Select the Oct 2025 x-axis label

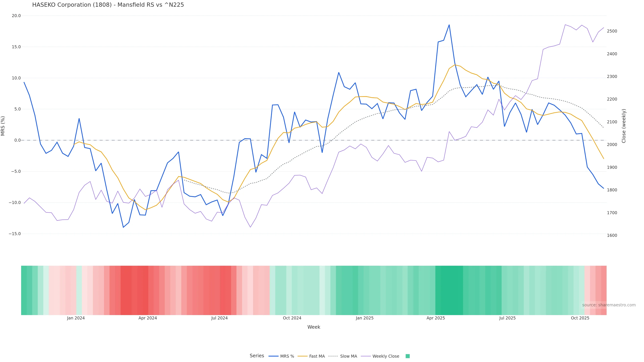[x=580, y=318]
